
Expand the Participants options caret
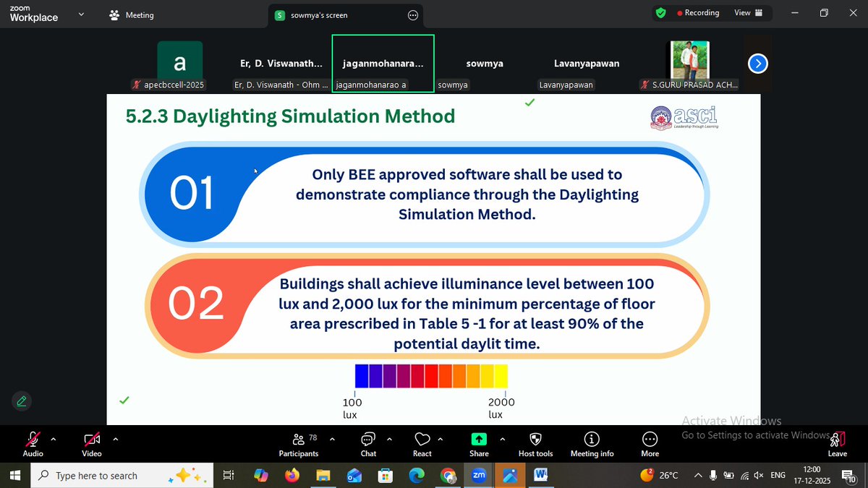pyautogui.click(x=332, y=439)
